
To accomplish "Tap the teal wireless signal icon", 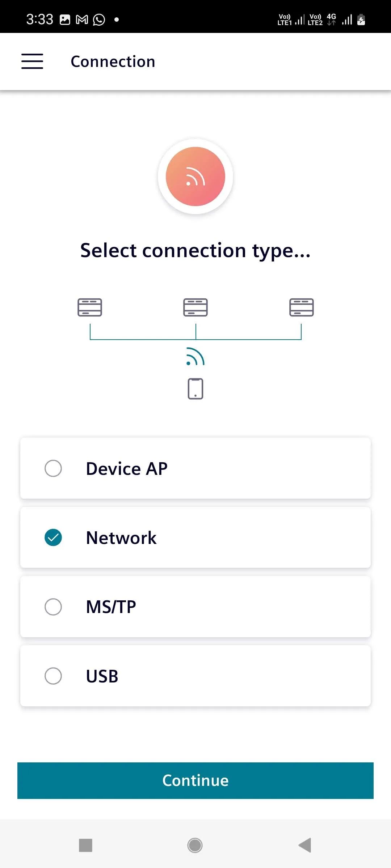I will pyautogui.click(x=195, y=357).
